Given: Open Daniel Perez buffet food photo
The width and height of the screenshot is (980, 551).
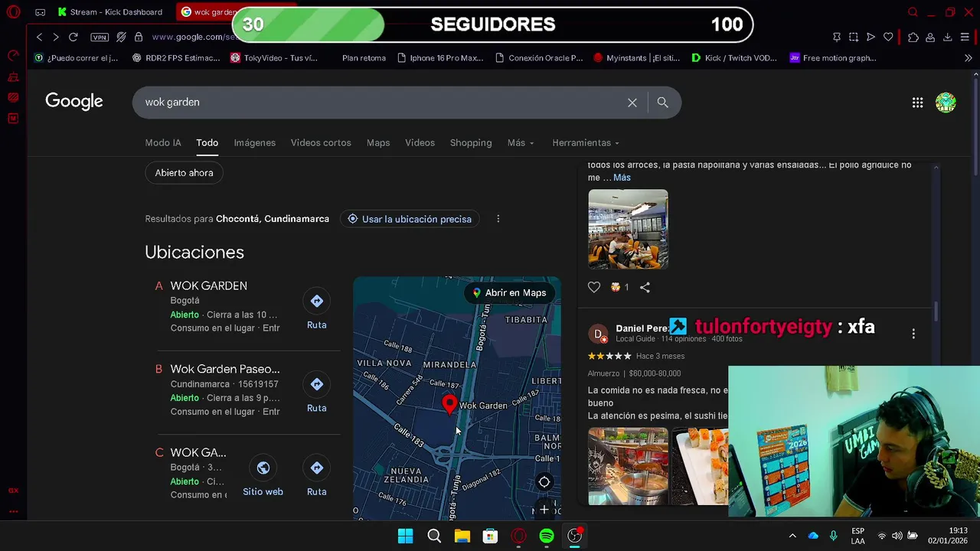Looking at the screenshot, I should 628,467.
